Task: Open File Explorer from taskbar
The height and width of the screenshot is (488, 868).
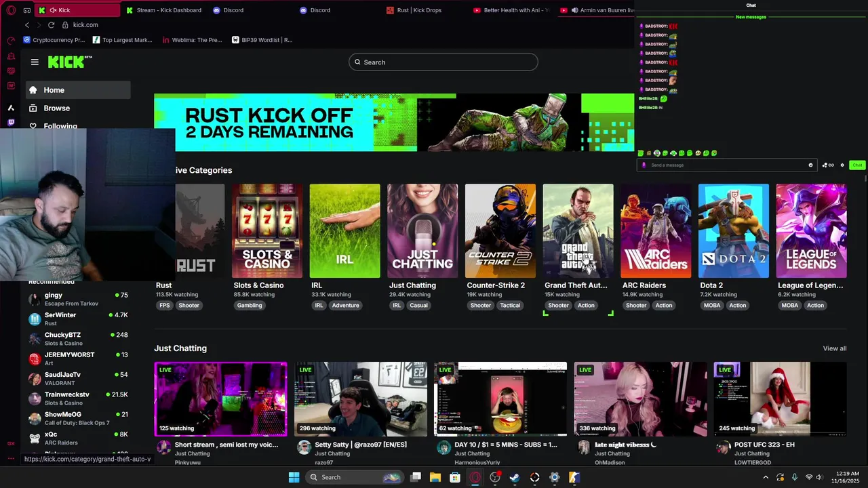Action: [x=435, y=477]
